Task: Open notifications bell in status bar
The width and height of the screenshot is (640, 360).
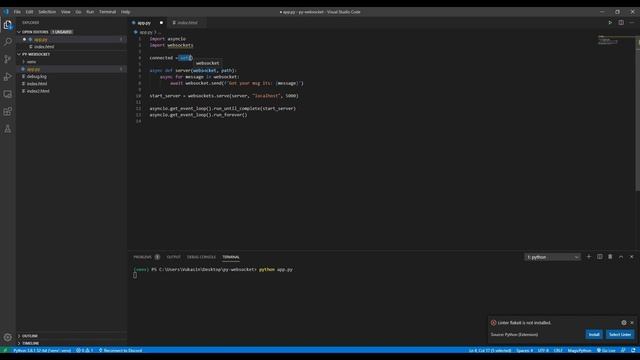Action: click(633, 350)
